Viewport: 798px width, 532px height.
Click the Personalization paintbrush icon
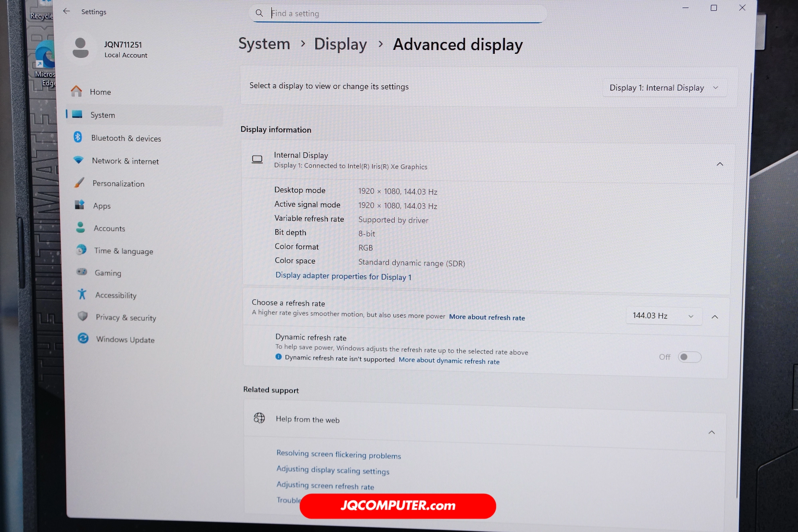click(79, 183)
